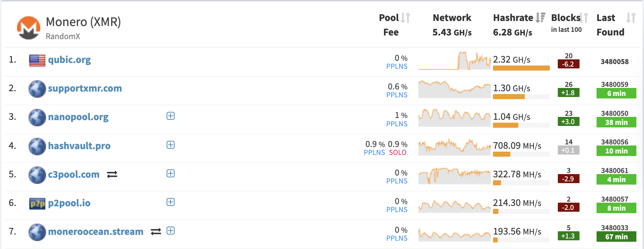Click the p2p favicon beside p2pool.io
This screenshot has width=644, height=249.
[37, 203]
